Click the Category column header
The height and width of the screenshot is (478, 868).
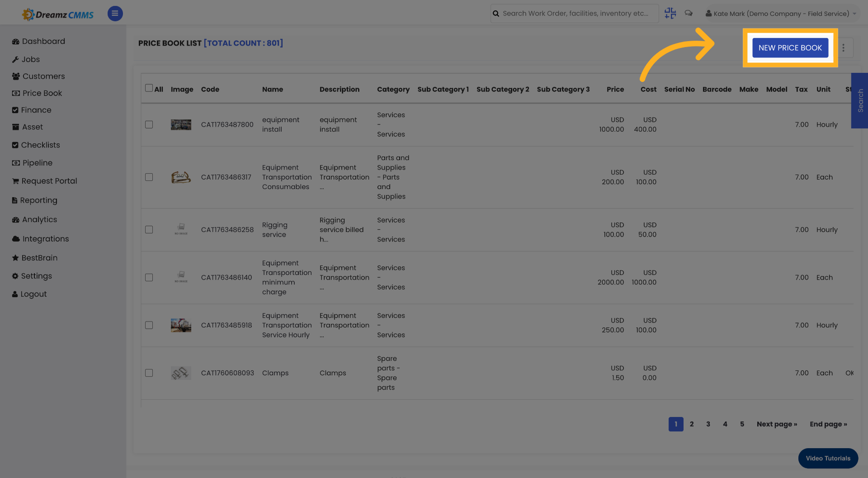393,89
